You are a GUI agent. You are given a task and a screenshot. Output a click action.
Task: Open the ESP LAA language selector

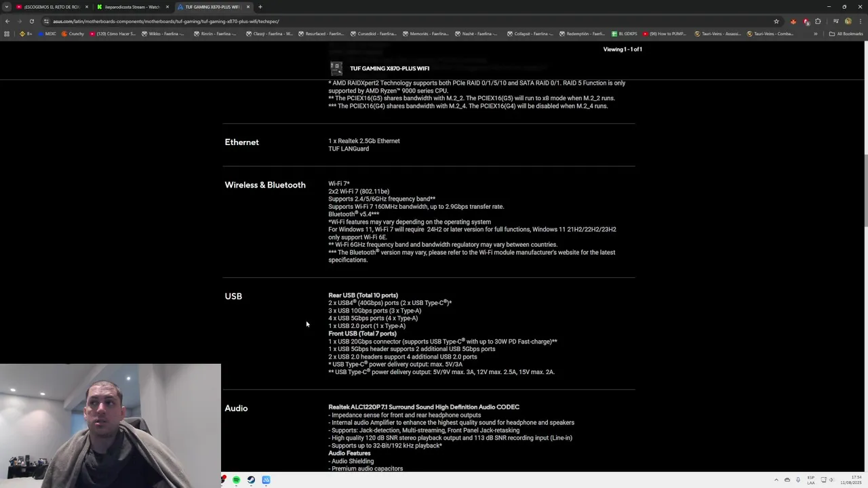pyautogui.click(x=811, y=480)
